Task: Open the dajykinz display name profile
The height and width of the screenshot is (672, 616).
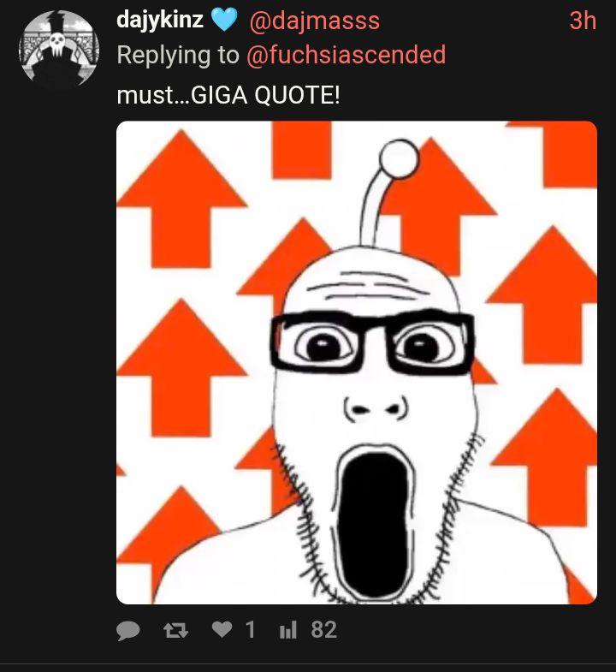Action: click(160, 21)
